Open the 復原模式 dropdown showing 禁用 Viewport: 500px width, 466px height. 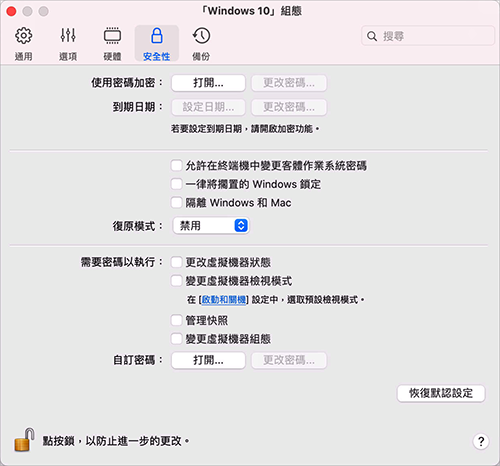coord(211,226)
